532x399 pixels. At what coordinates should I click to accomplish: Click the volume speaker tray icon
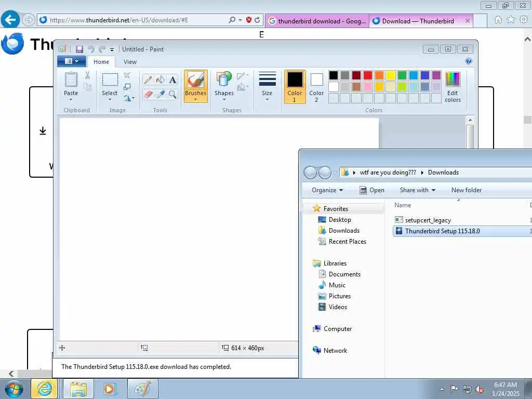[x=480, y=389]
